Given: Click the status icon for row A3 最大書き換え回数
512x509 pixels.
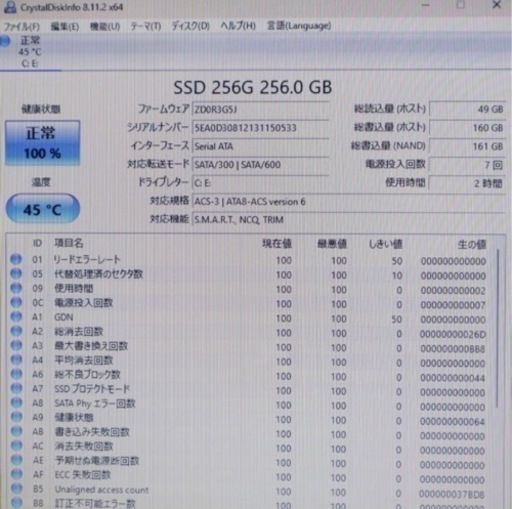Looking at the screenshot, I should coord(16,345).
